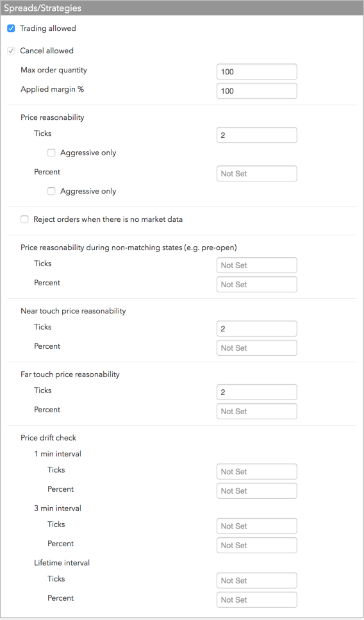Click the Max order quantity field
The width and height of the screenshot is (364, 620).
click(257, 72)
